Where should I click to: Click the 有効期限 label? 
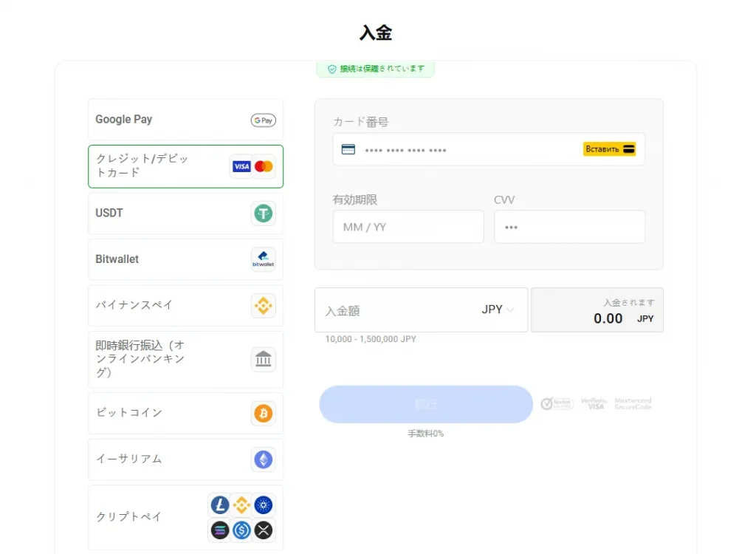click(x=355, y=199)
